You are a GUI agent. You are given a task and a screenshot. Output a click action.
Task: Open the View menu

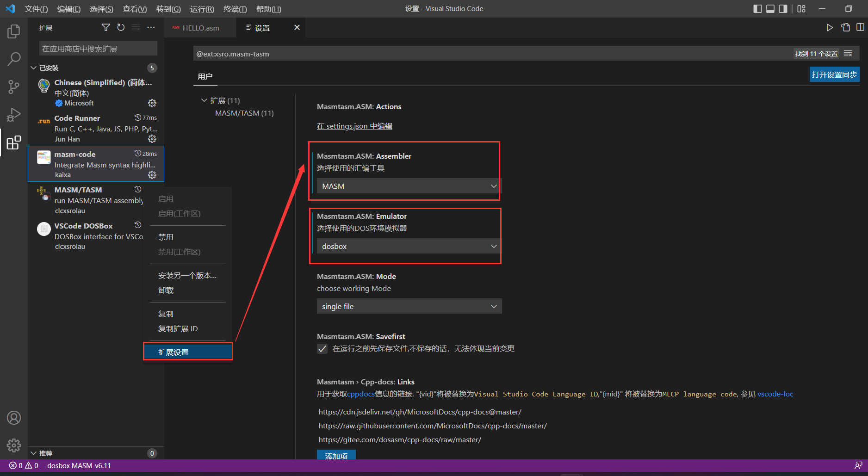coord(135,9)
